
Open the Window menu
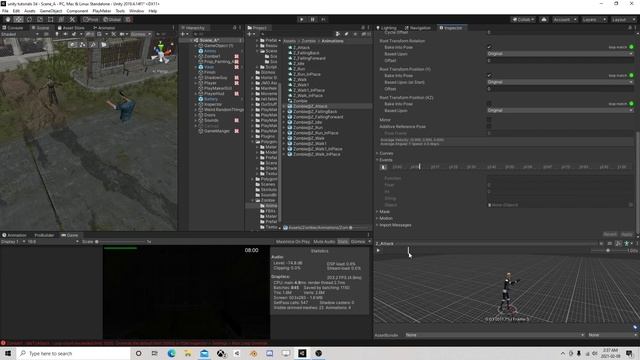click(x=136, y=11)
